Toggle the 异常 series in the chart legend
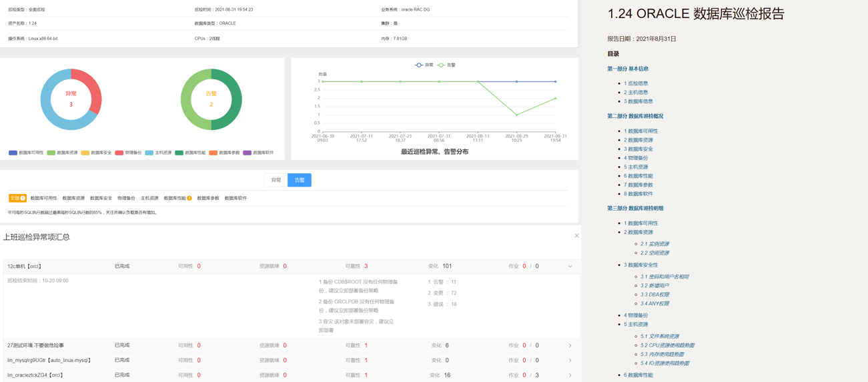 [x=424, y=65]
